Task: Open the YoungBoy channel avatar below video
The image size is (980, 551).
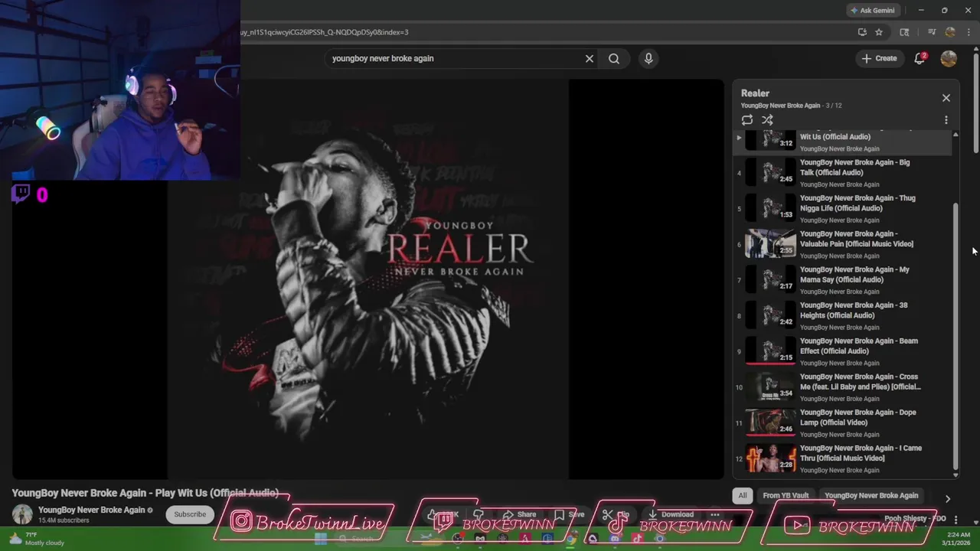Action: pos(22,514)
